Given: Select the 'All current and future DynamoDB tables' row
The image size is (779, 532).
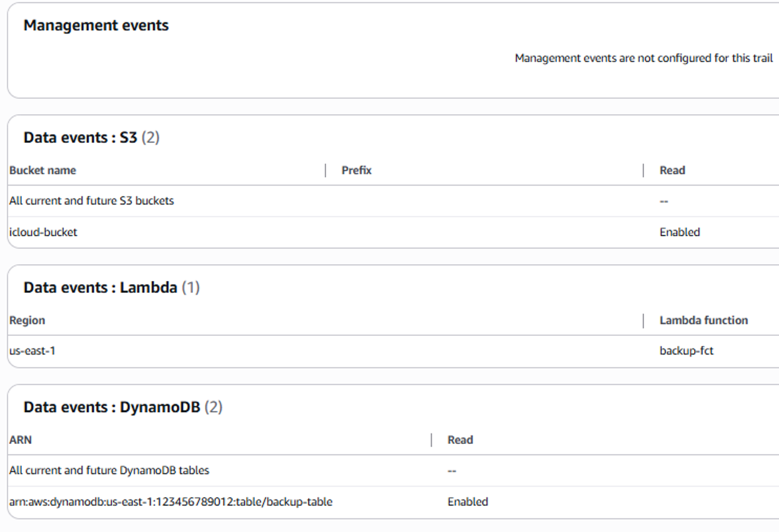Looking at the screenshot, I should (x=109, y=471).
